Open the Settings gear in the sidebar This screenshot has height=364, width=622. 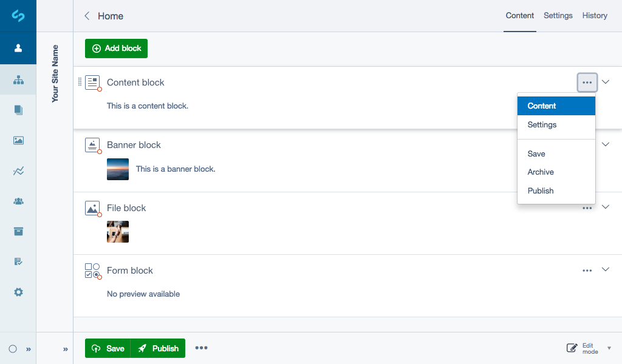(18, 292)
